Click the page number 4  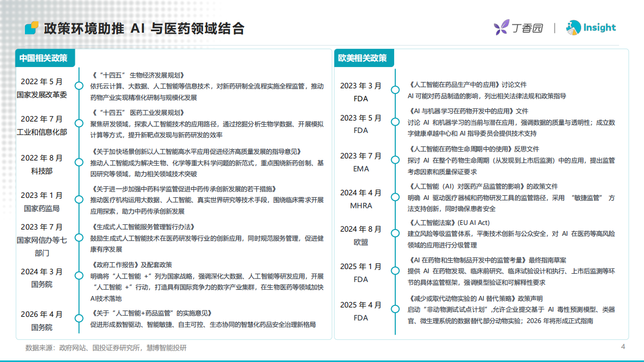click(x=623, y=347)
